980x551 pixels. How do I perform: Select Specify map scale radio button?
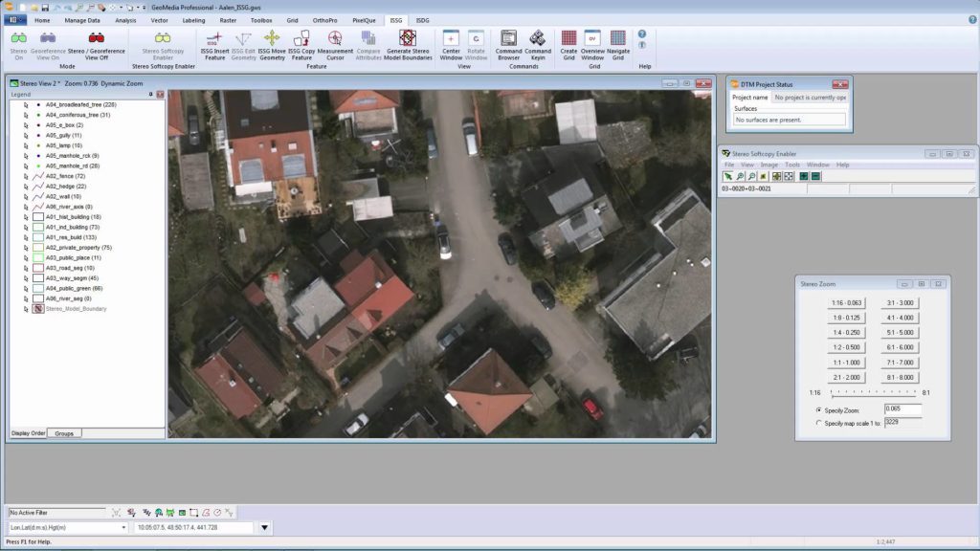point(818,421)
